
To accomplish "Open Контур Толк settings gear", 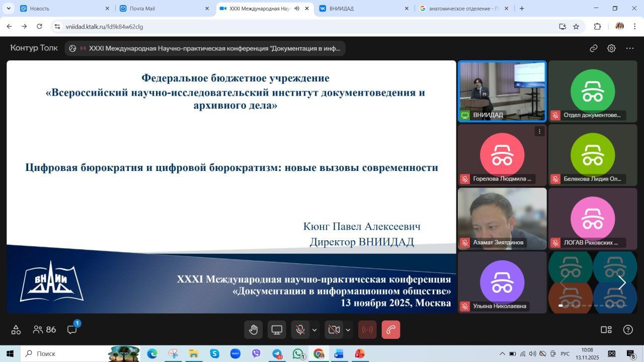I will [611, 48].
